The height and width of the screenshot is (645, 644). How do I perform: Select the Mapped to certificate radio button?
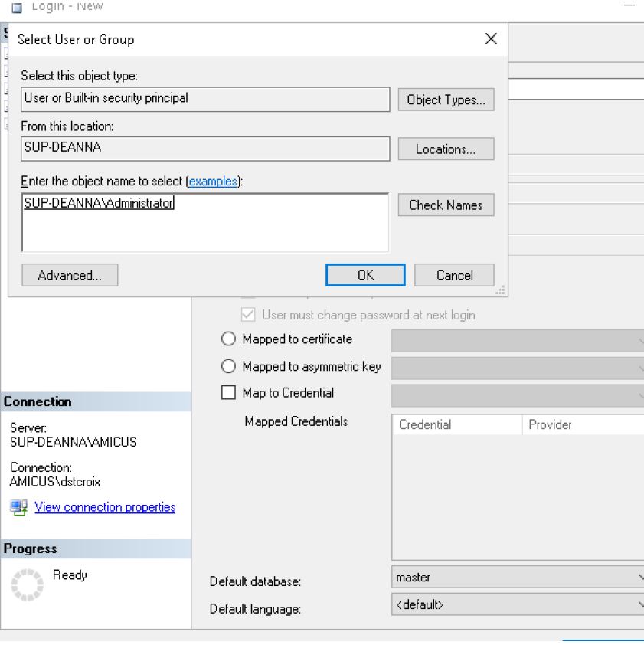229,339
